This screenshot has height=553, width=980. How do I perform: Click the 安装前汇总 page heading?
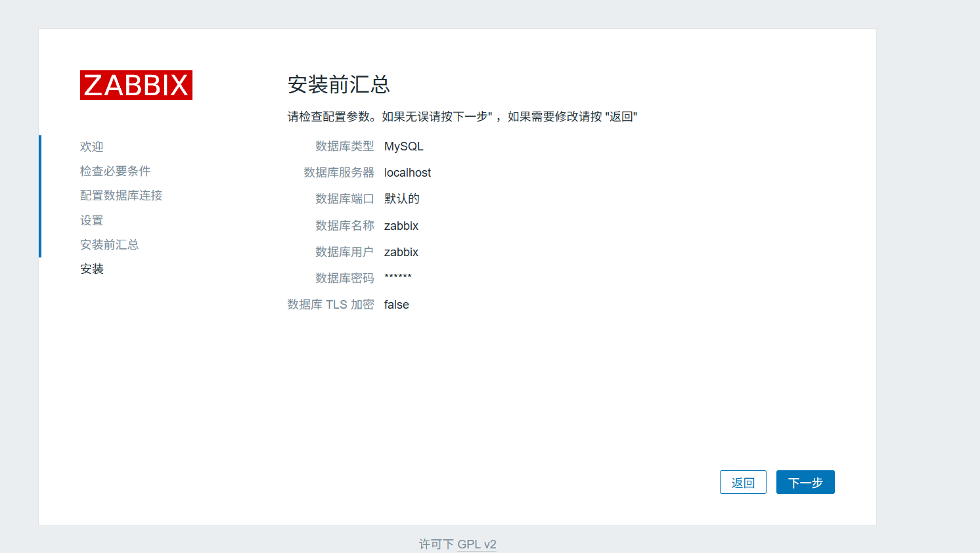pos(339,84)
